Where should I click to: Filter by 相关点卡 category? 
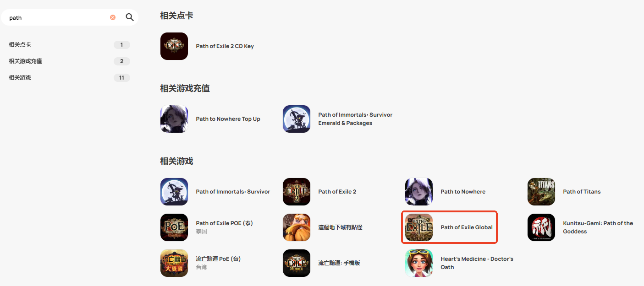pyautogui.click(x=69, y=45)
